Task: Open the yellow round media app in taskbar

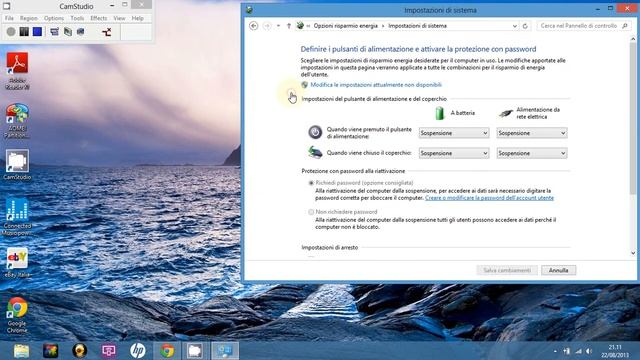Action: tap(80, 351)
